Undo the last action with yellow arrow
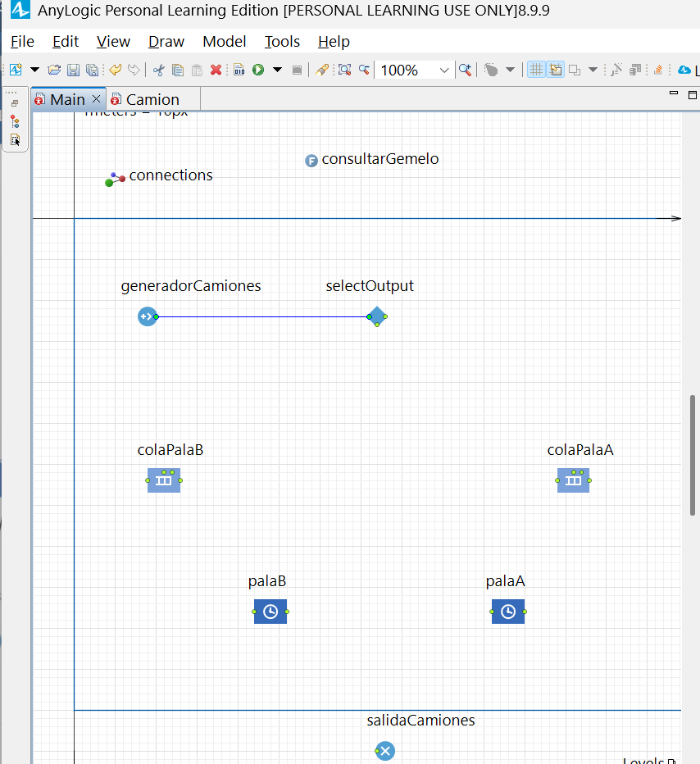 point(115,70)
